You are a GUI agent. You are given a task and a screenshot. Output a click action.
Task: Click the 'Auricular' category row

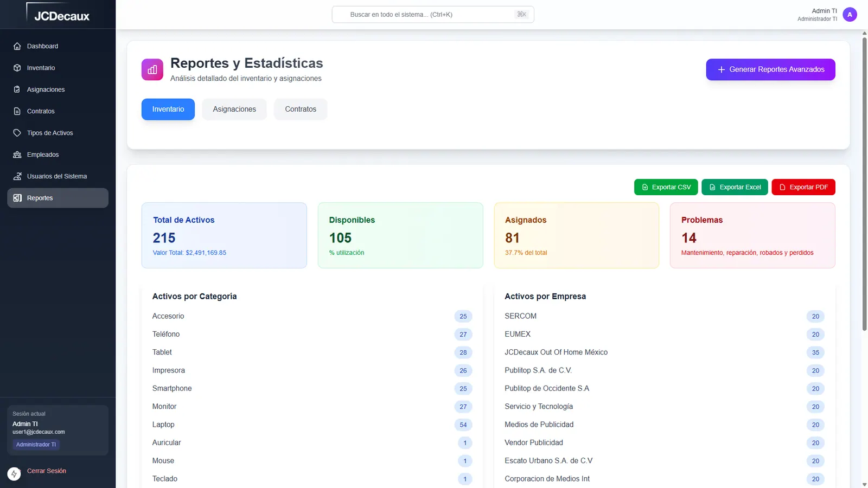312,442
